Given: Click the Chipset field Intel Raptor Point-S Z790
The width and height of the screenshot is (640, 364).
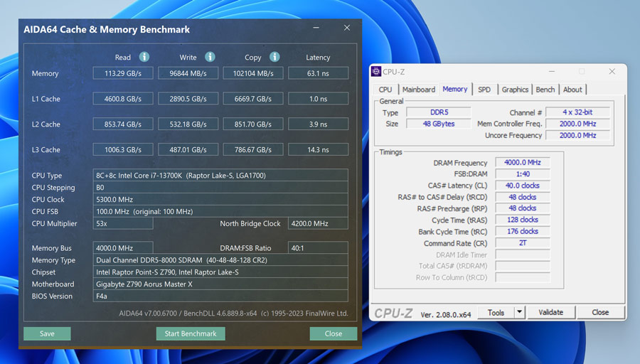Looking at the screenshot, I should point(220,272).
